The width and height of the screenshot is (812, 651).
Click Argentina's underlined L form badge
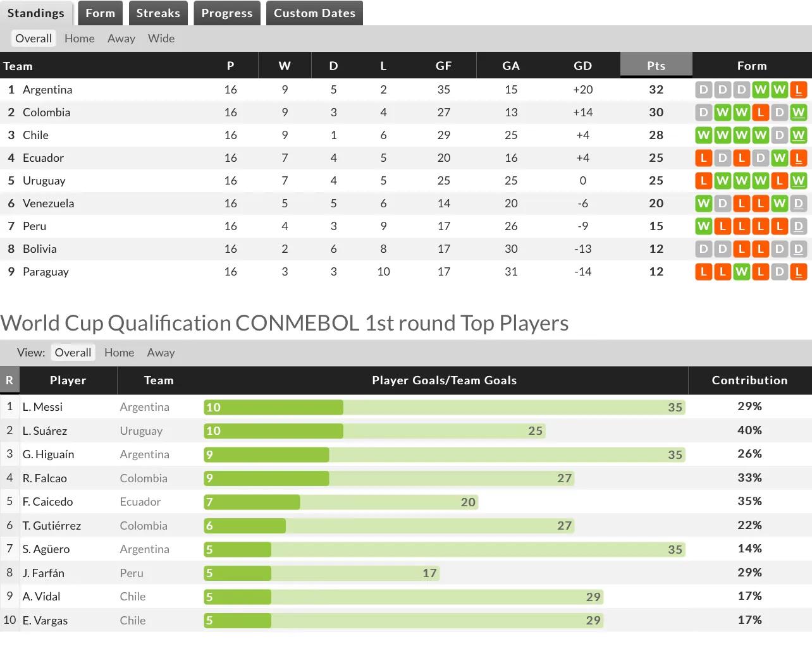click(798, 90)
